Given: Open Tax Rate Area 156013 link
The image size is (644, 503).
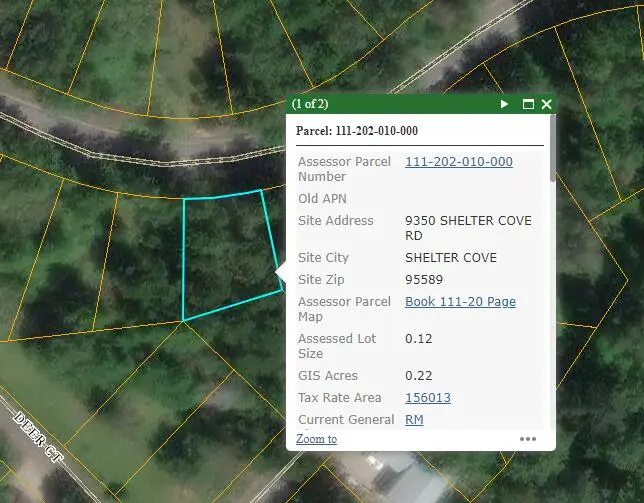Looking at the screenshot, I should (x=427, y=398).
